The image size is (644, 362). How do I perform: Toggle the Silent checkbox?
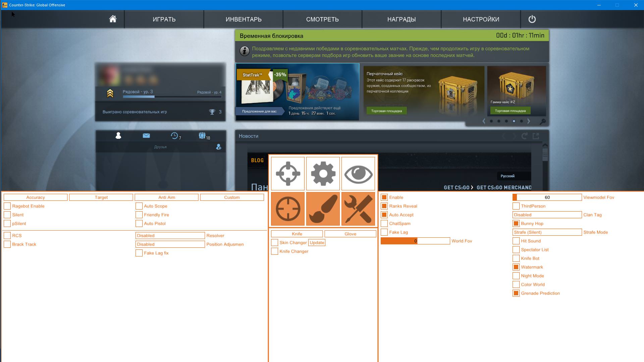click(7, 215)
